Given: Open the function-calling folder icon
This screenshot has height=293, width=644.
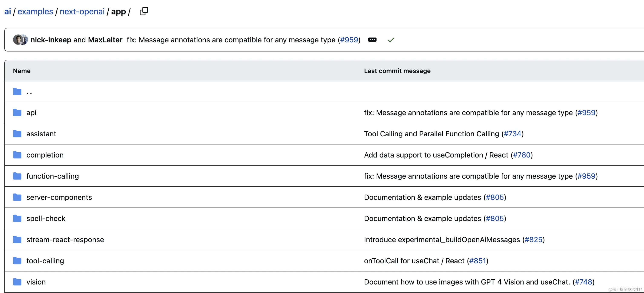Looking at the screenshot, I should click(17, 176).
